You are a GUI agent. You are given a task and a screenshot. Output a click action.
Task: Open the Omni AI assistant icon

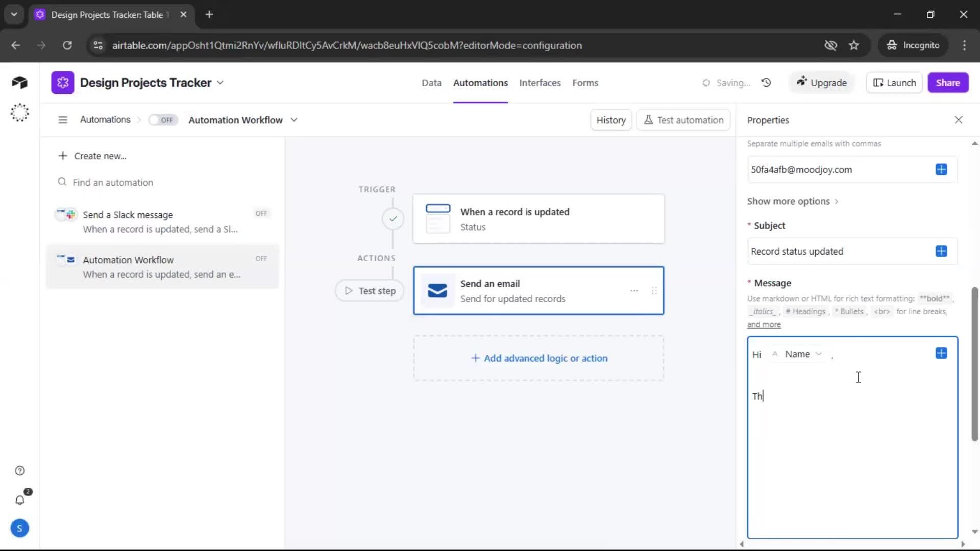coord(19,112)
